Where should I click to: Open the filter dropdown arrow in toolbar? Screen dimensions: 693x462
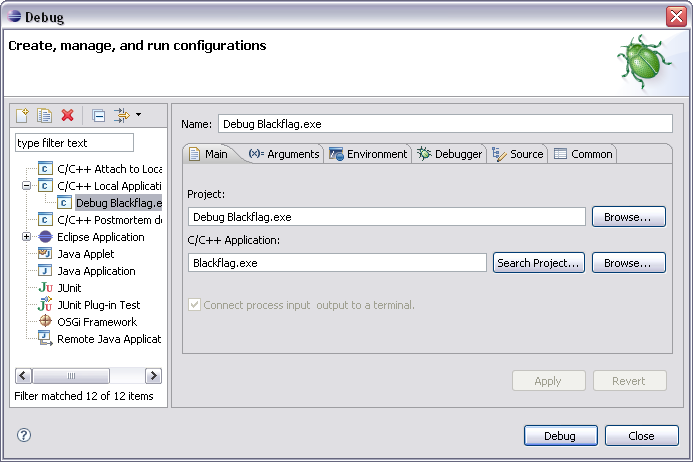(138, 115)
